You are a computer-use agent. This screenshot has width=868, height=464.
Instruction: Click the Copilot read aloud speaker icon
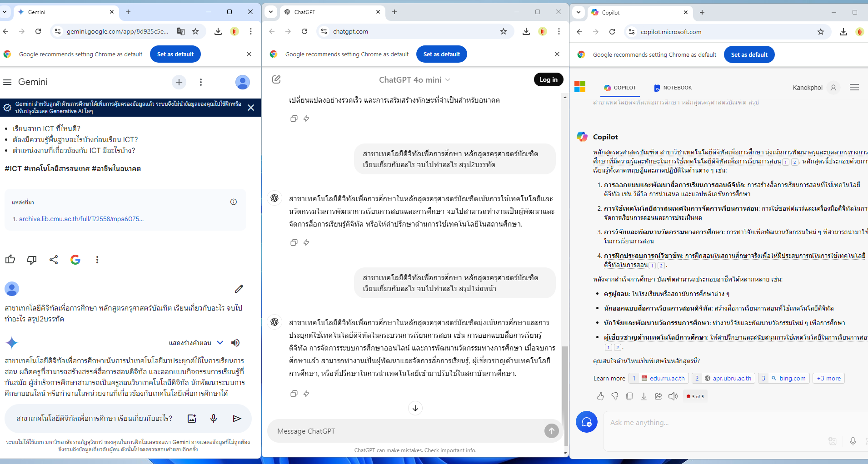point(673,396)
